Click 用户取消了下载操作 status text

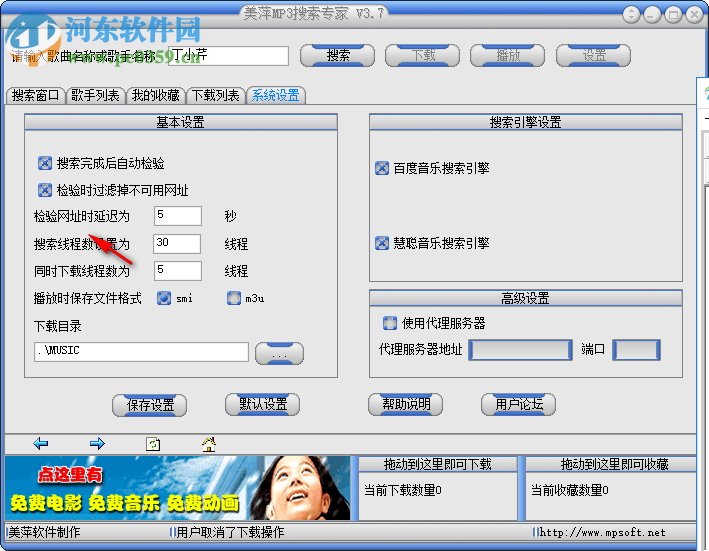tap(230, 532)
